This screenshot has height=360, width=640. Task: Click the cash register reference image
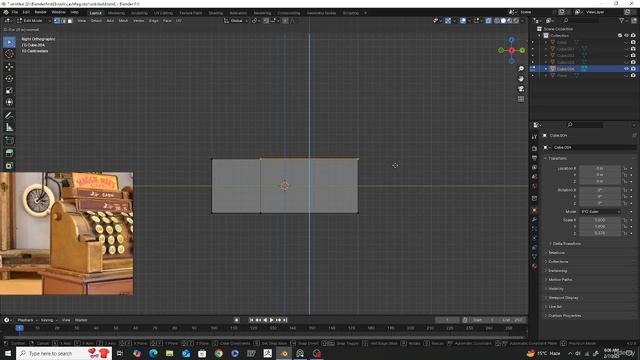(67, 233)
